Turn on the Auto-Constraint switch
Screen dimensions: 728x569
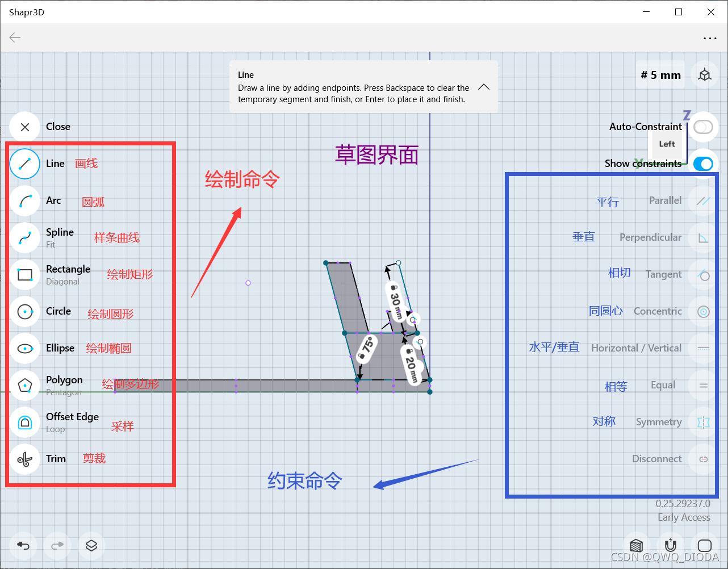pos(703,127)
